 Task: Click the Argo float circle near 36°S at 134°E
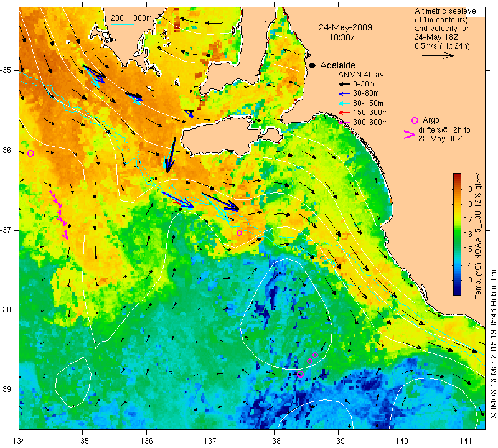coord(31,153)
